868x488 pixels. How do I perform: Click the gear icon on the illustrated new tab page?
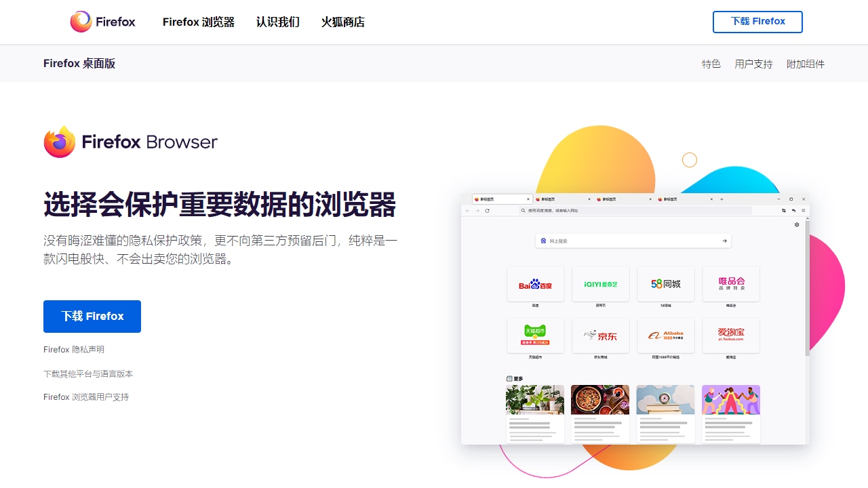point(797,224)
